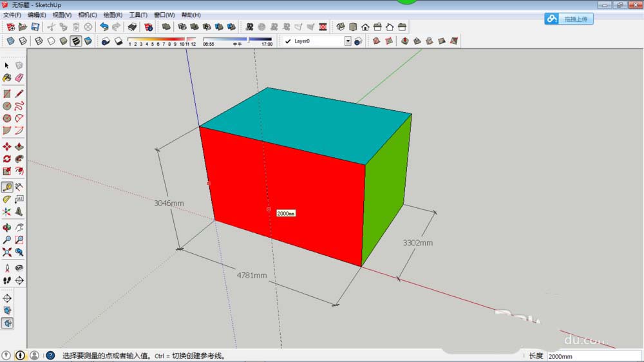The image size is (644, 362).
Task: Select the Zoom Window tool
Action: point(19,240)
